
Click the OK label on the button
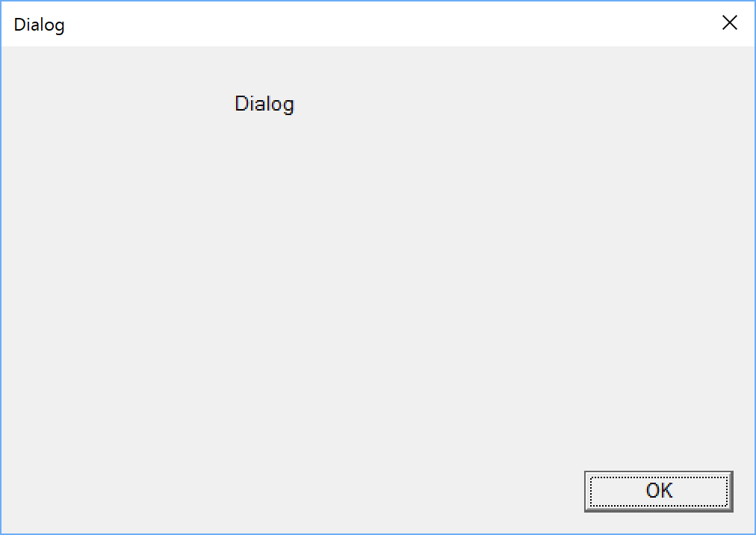tap(659, 490)
